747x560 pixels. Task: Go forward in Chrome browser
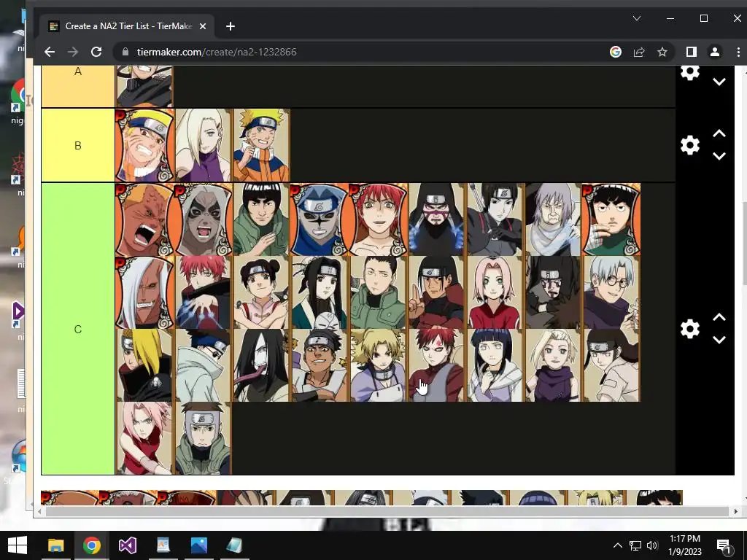coord(73,52)
